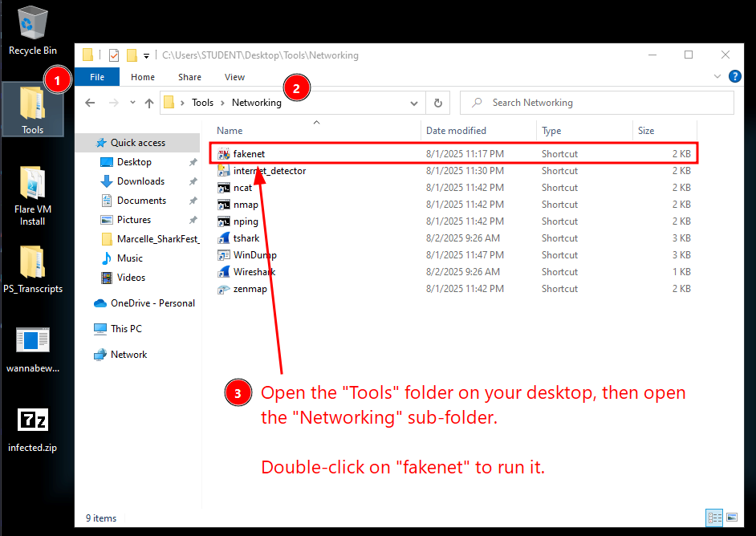
Task: Open the View ribbon tab
Action: pyautogui.click(x=234, y=77)
